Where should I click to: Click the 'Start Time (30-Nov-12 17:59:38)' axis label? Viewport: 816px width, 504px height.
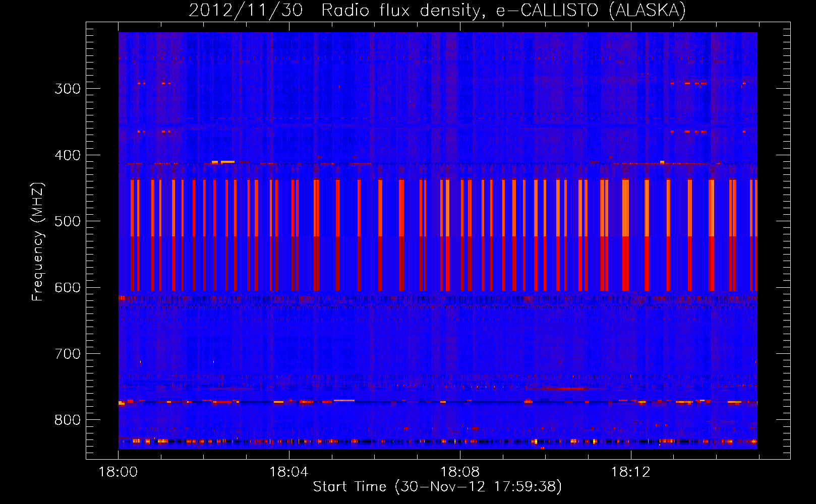437,487
